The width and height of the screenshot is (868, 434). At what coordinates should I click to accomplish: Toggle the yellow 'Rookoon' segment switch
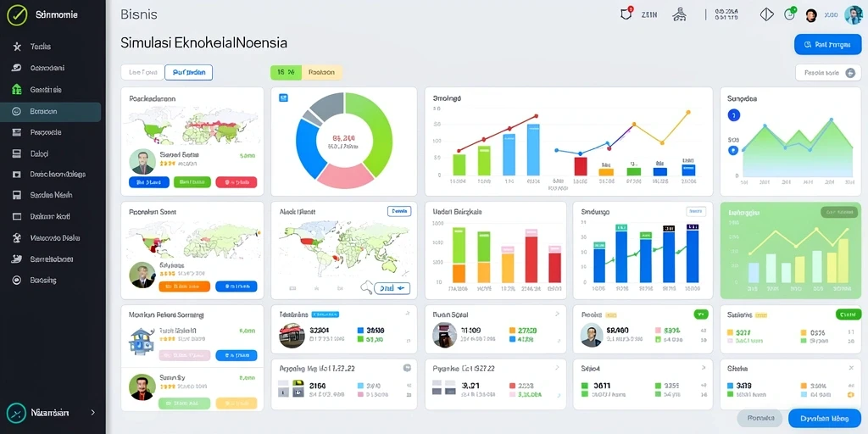[321, 72]
